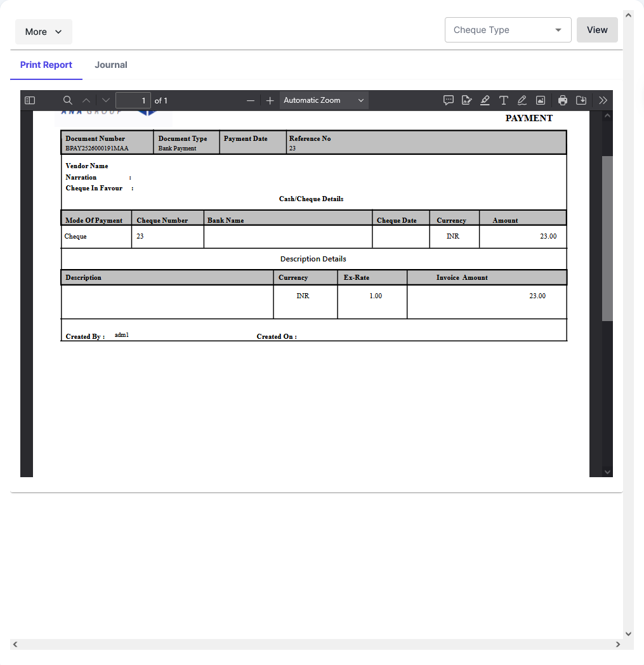Open the Automatic Zoom dropdown
Viewport: 644px width, 665px height.
pos(324,100)
